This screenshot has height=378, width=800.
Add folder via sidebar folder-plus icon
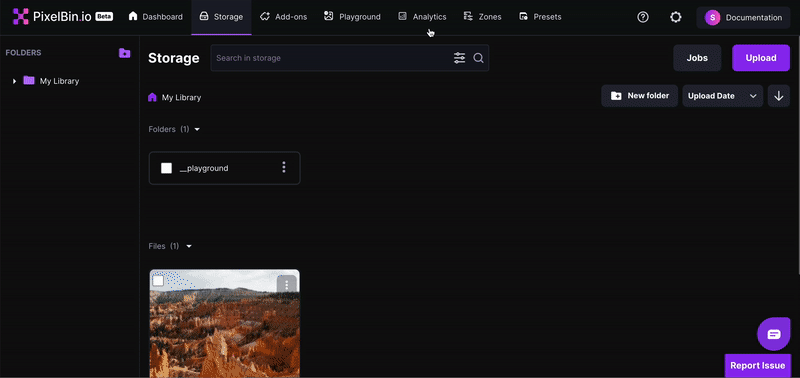click(124, 53)
